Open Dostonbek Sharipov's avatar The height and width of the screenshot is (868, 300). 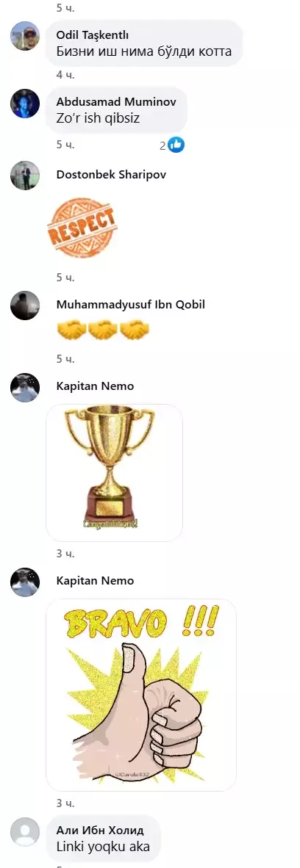[x=25, y=176]
